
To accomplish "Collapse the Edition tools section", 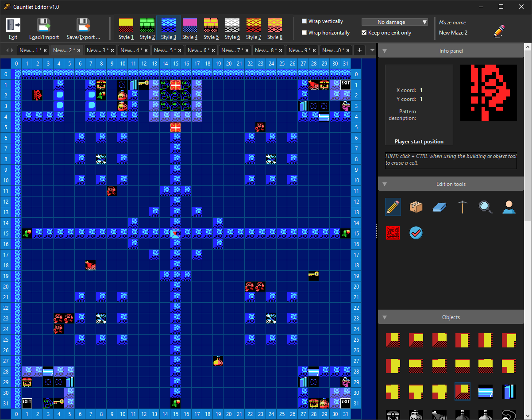I will (x=385, y=184).
